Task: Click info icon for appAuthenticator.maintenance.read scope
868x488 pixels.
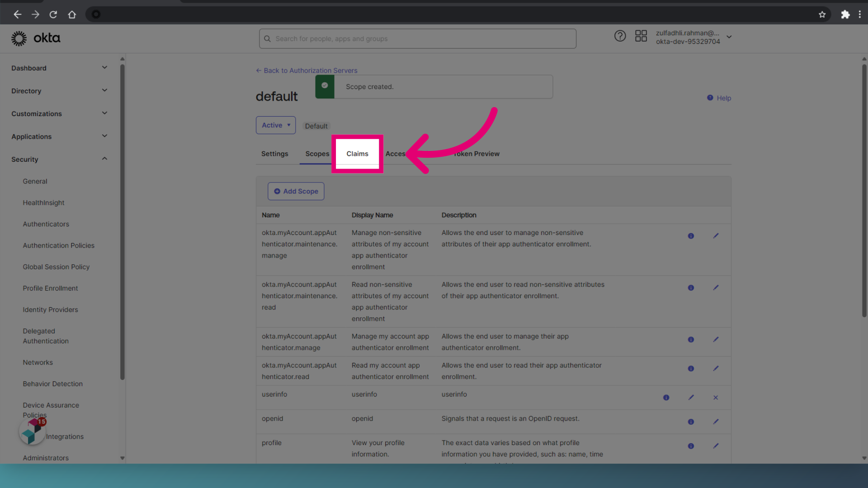Action: pos(691,288)
